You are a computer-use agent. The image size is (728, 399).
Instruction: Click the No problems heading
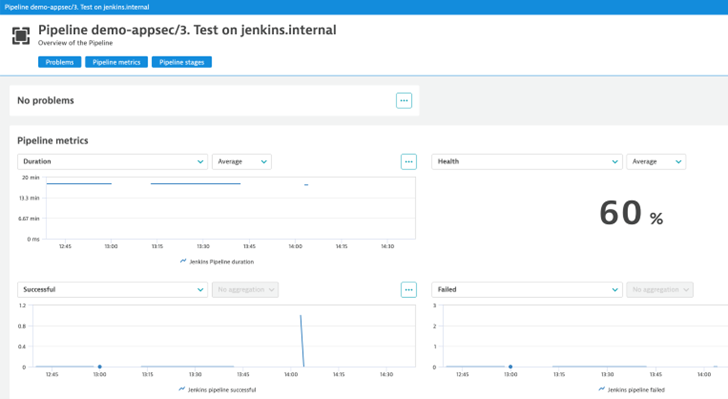click(46, 100)
